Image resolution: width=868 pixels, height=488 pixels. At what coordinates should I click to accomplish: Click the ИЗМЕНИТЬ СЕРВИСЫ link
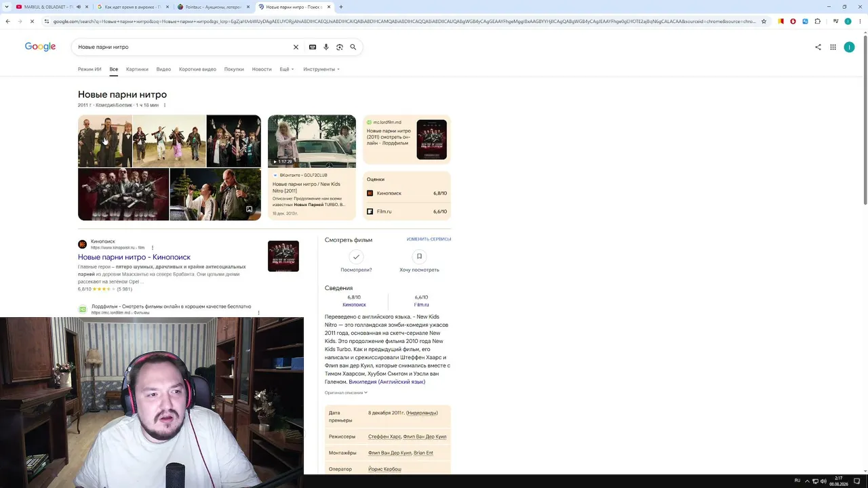tap(429, 239)
